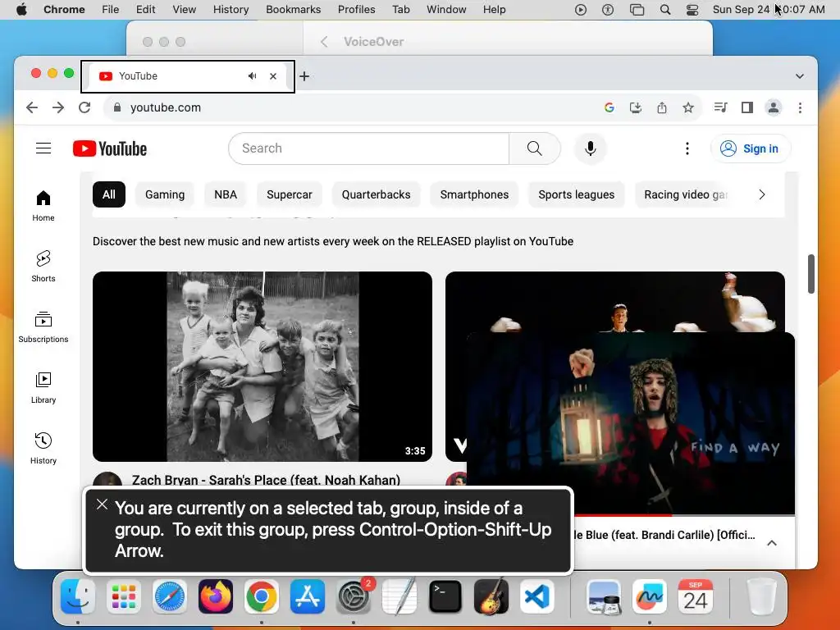Select the NBA filter chip
This screenshot has height=630, width=840.
click(226, 194)
